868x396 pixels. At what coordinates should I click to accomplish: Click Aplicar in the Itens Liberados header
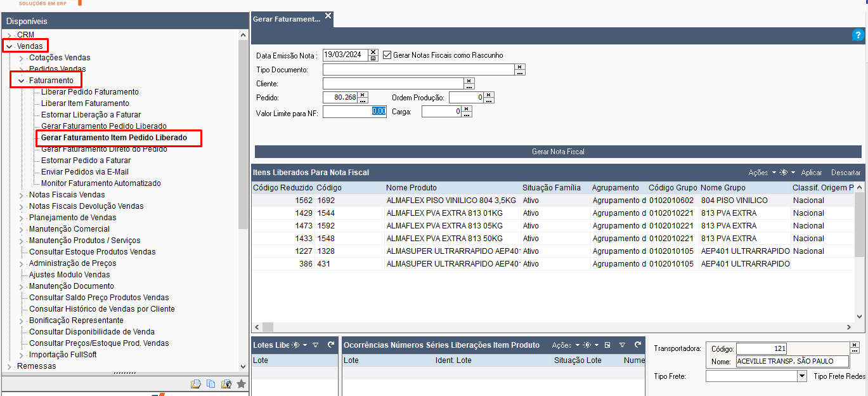click(x=812, y=173)
